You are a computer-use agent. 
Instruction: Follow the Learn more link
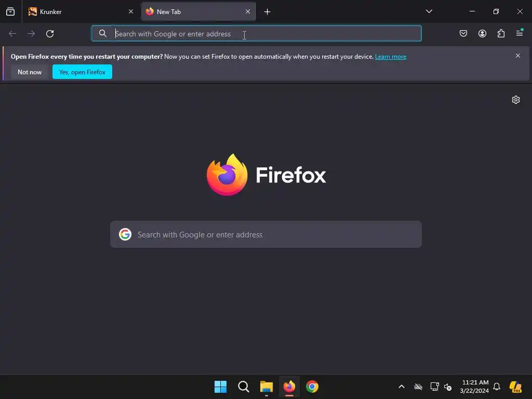click(391, 57)
